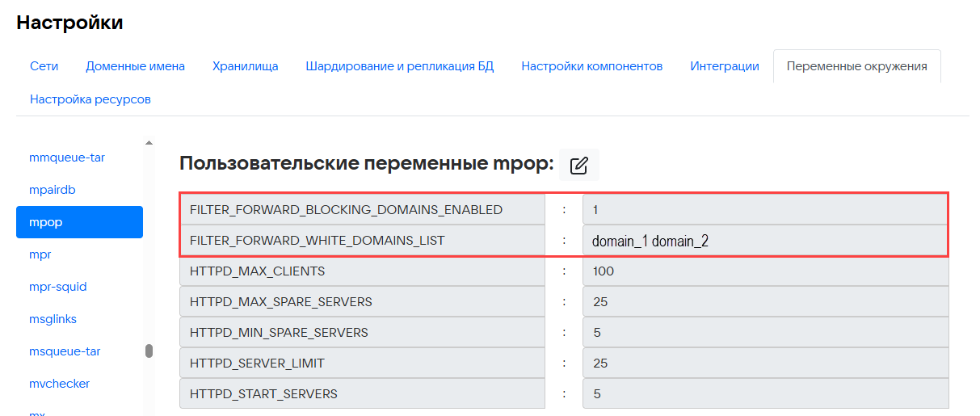
Task: Open the Интеграции tab
Action: (724, 66)
